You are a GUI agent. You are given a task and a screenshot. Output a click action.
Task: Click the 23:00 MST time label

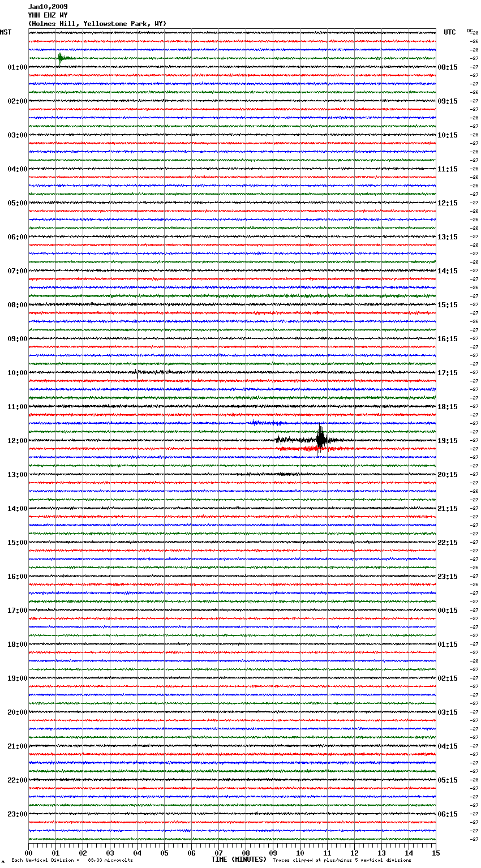click(18, 814)
